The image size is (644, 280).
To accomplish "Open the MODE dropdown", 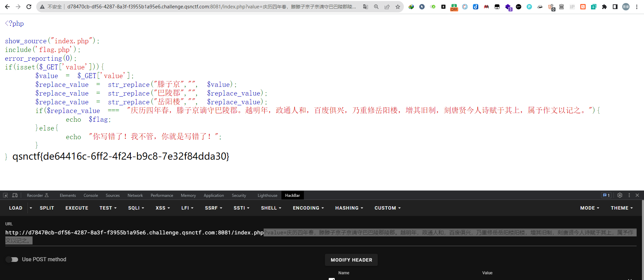I will coord(590,208).
